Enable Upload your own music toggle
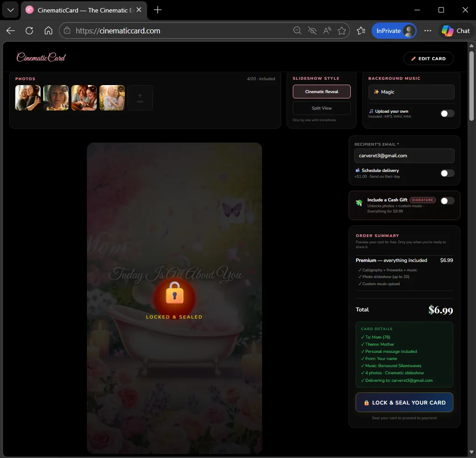476x458 pixels. point(447,114)
